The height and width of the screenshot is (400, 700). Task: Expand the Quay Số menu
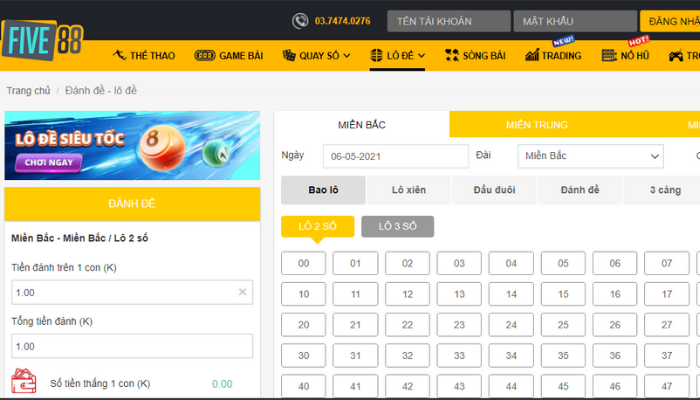[316, 56]
